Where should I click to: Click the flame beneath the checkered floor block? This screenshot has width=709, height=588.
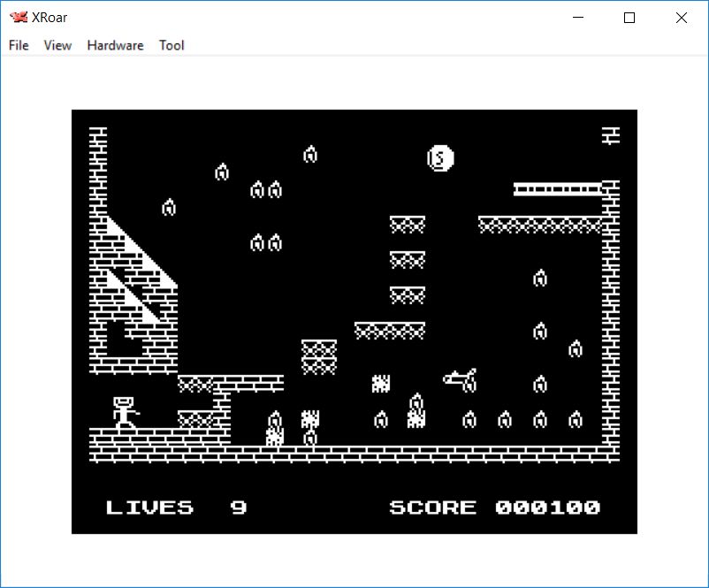[310, 438]
